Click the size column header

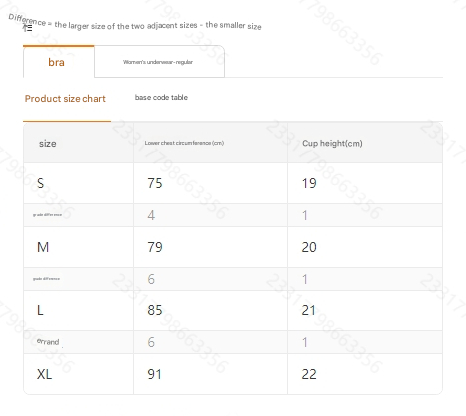(48, 144)
